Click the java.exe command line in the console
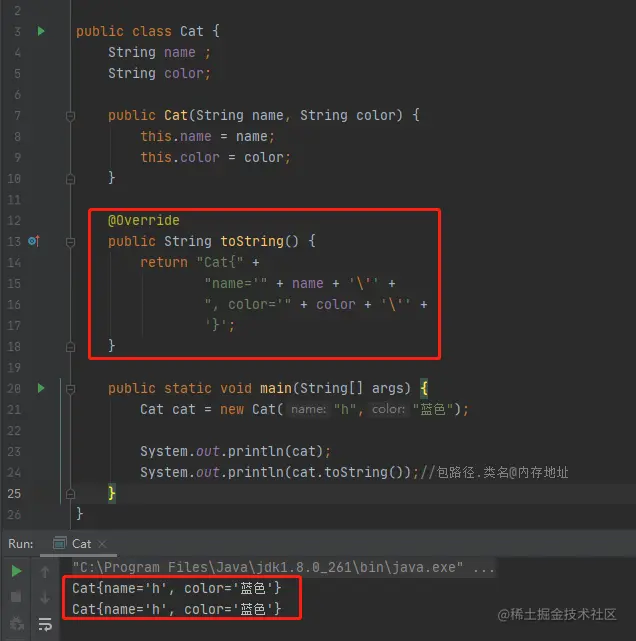 point(283,567)
